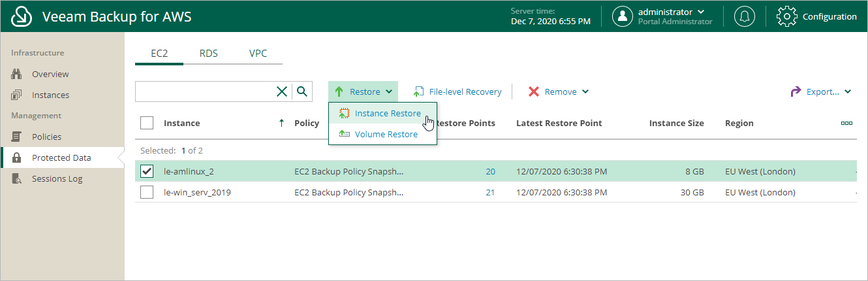Expand the administrator account dropdown arrow
The width and height of the screenshot is (868, 281).
pos(701,12)
